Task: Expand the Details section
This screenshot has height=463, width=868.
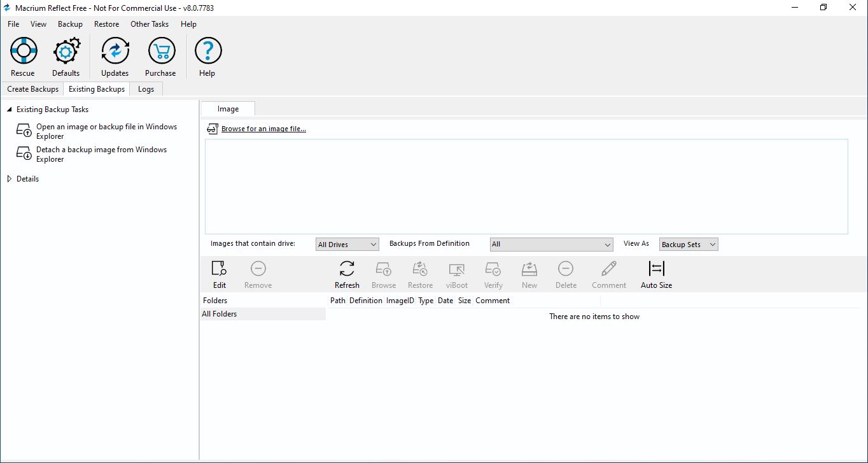Action: pos(9,179)
